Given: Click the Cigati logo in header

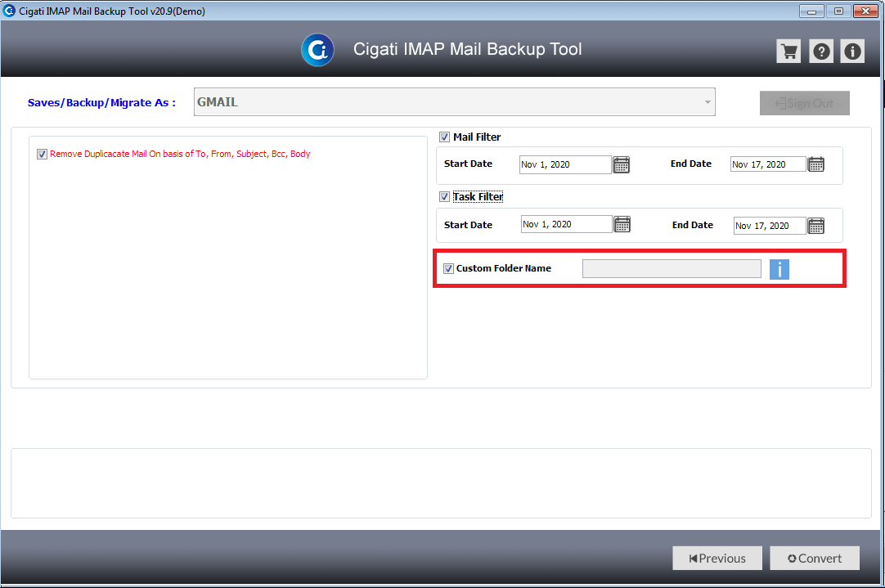Looking at the screenshot, I should click(317, 50).
